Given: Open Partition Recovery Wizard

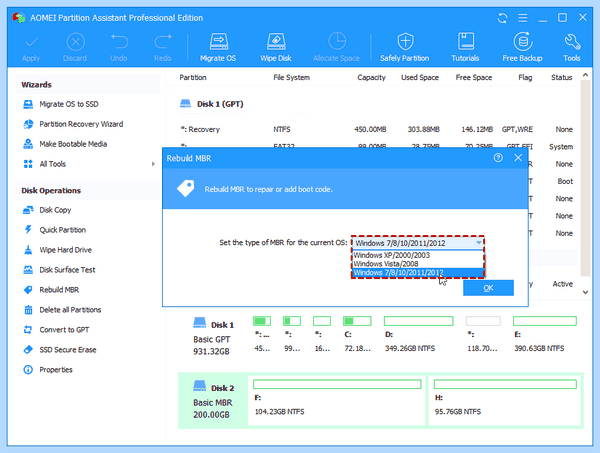Looking at the screenshot, I should pyautogui.click(x=81, y=124).
